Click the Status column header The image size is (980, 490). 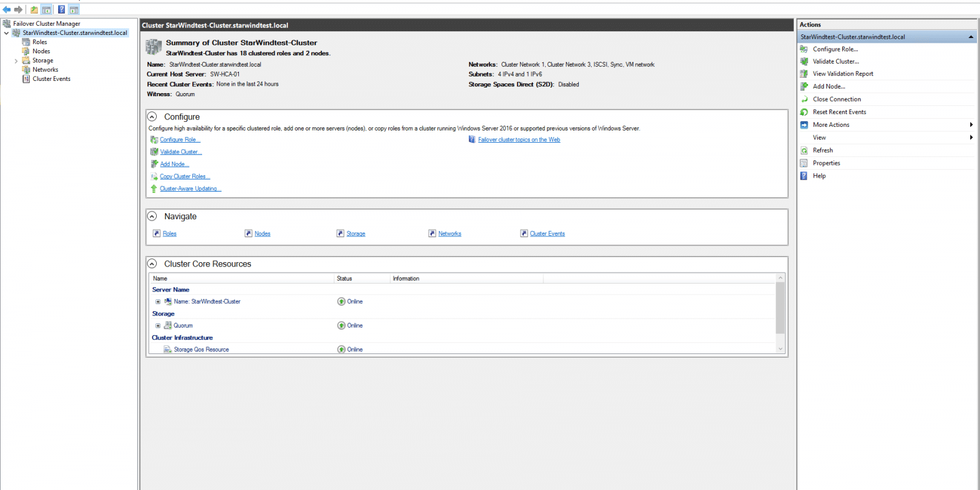pos(362,279)
